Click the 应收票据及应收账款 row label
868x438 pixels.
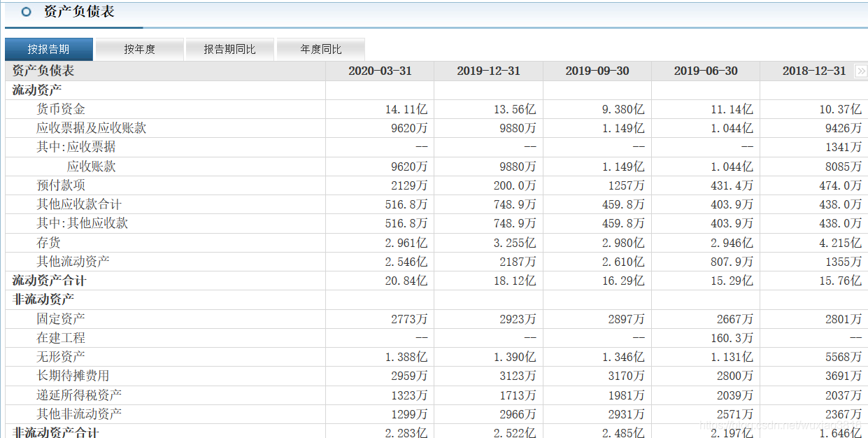pos(92,128)
